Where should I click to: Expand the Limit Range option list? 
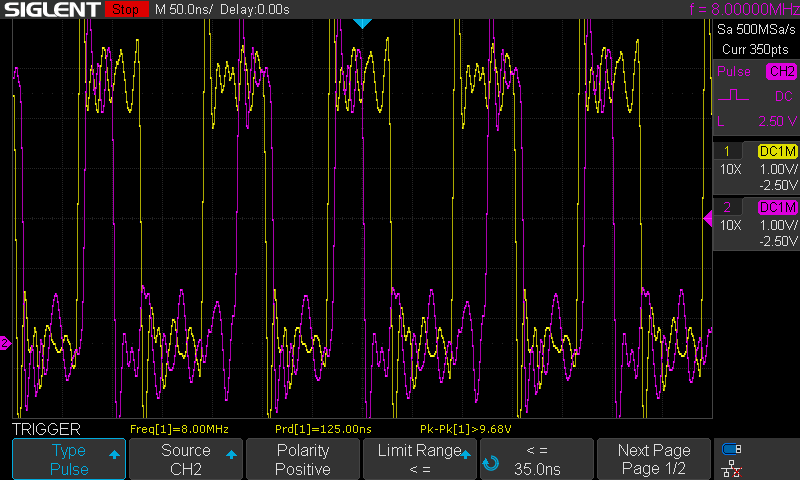[420, 460]
